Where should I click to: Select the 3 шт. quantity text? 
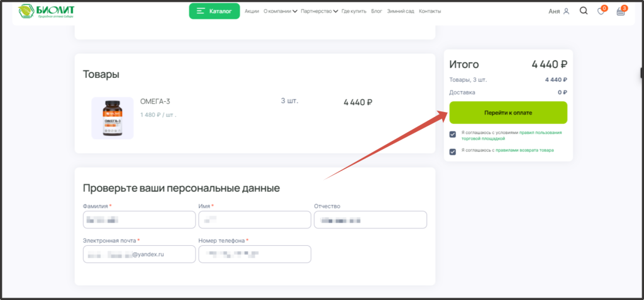click(x=289, y=101)
